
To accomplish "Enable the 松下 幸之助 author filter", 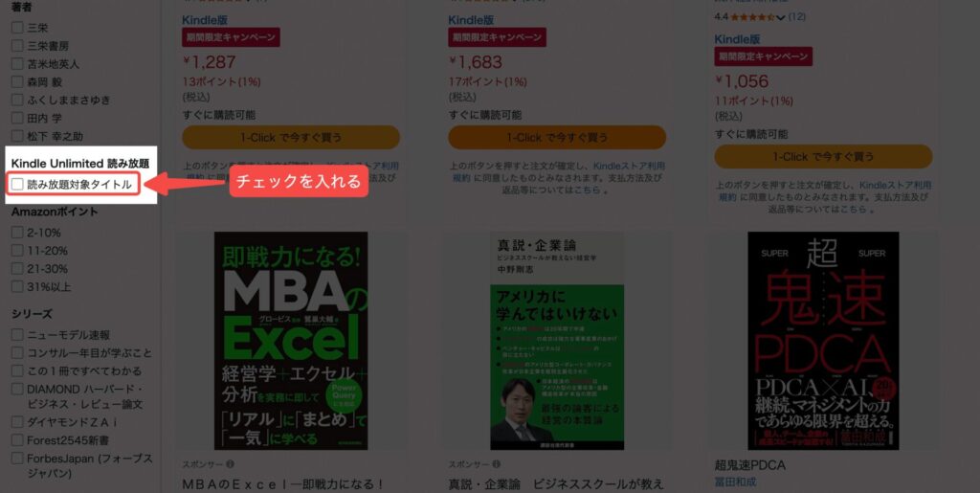I will coord(17,136).
